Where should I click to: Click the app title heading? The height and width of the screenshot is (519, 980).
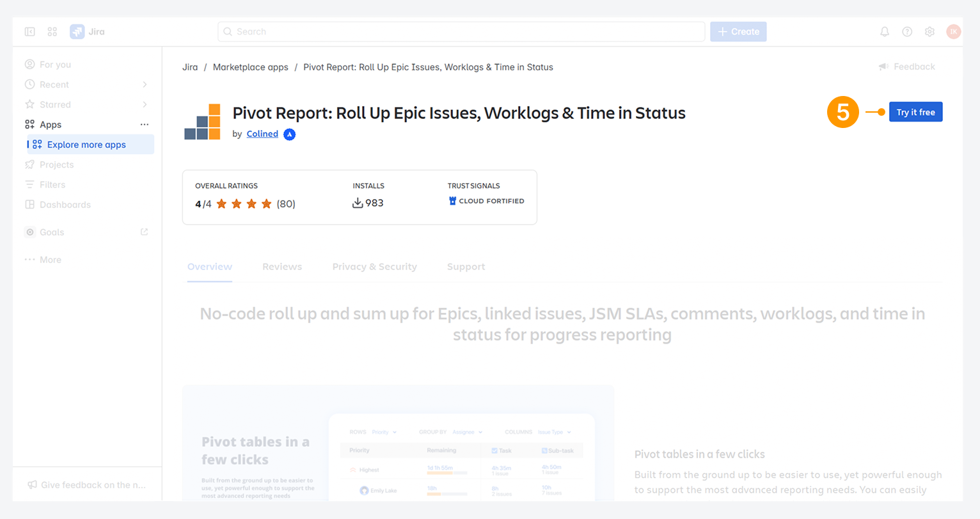click(x=459, y=113)
